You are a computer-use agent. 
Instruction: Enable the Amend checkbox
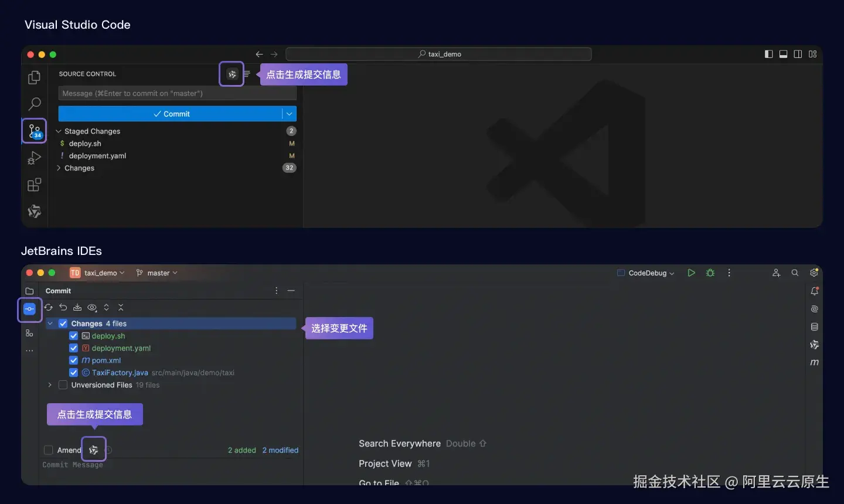49,450
